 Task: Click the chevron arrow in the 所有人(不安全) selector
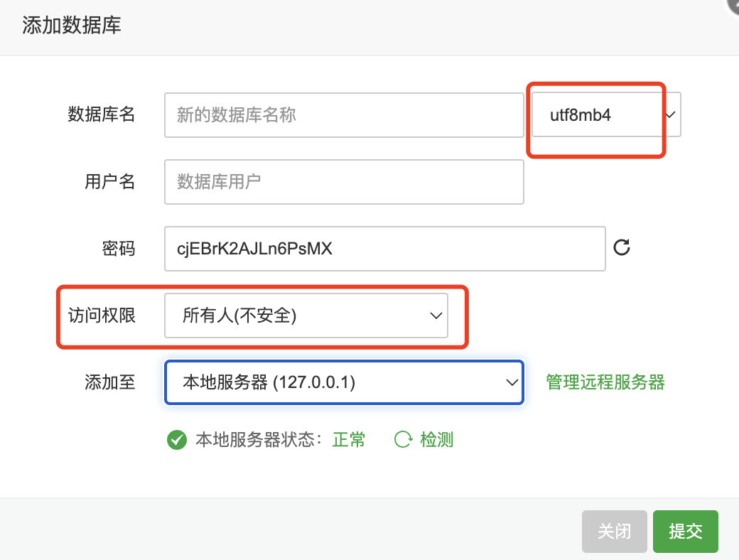(436, 316)
